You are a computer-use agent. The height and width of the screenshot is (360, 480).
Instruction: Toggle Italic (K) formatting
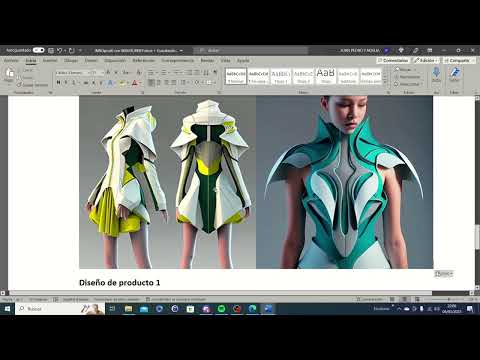coord(66,82)
